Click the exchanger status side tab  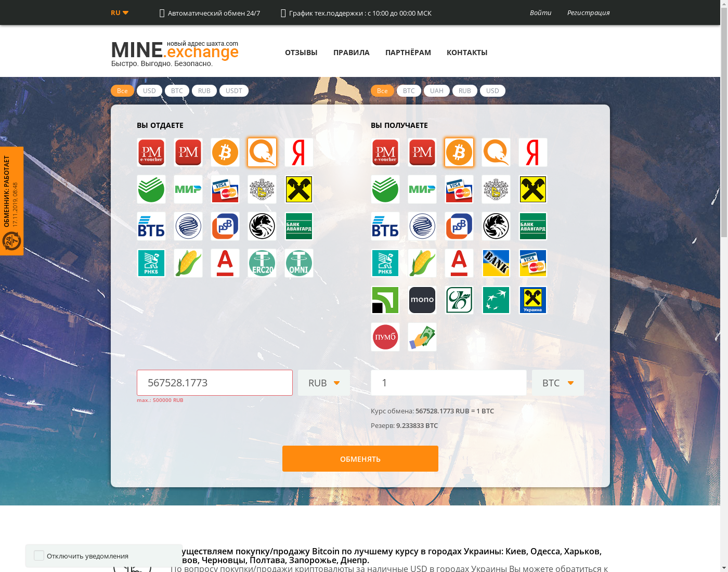click(x=11, y=201)
